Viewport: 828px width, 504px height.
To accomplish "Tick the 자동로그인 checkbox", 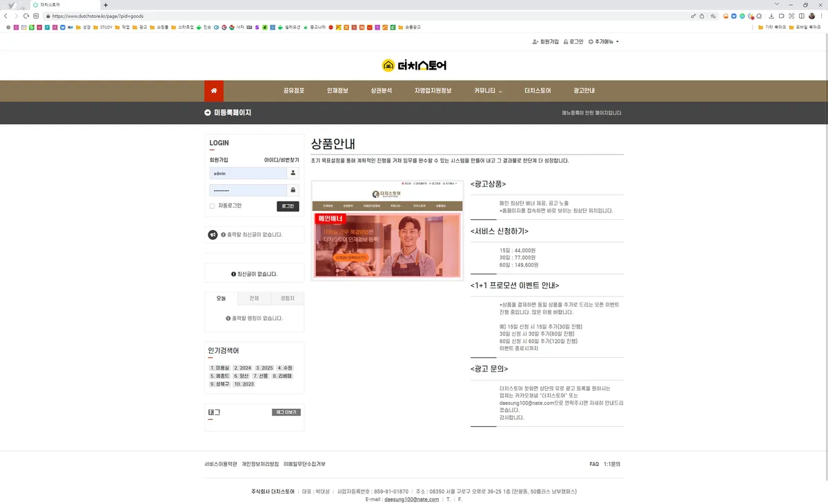I will point(213,205).
